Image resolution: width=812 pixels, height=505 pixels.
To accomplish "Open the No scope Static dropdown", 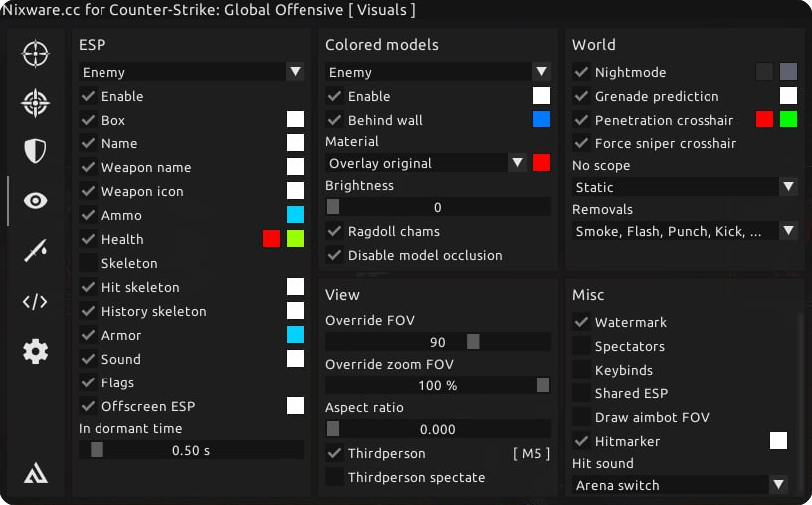I will (x=685, y=187).
